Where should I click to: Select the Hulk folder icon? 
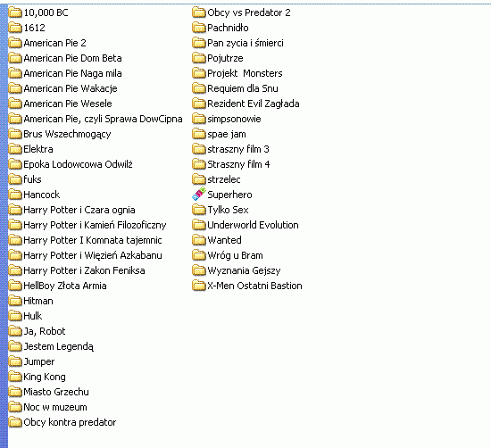[15, 316]
